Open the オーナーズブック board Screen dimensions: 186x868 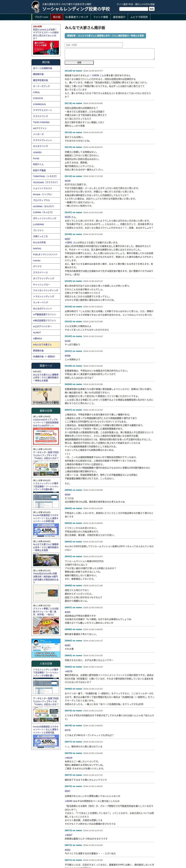(x=46, y=86)
